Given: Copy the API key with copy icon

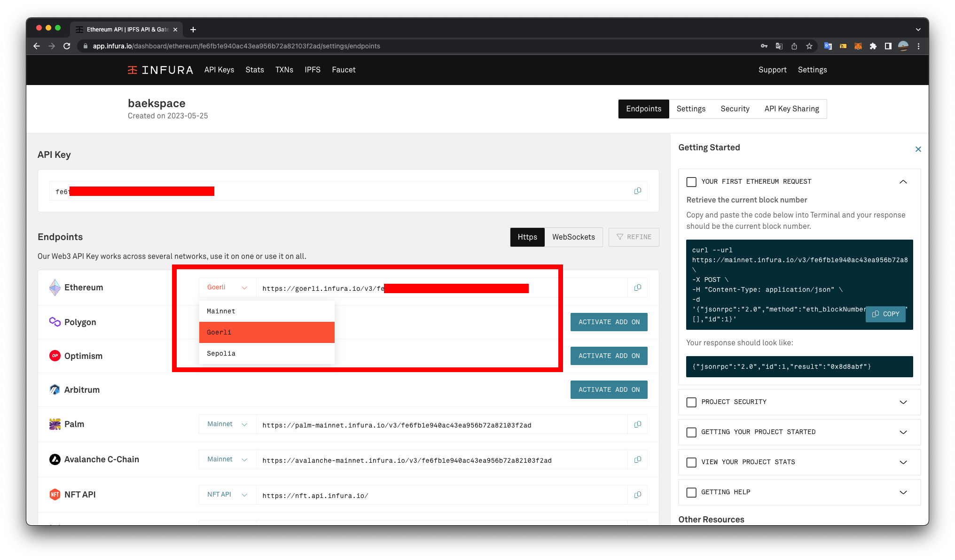Looking at the screenshot, I should [x=637, y=191].
